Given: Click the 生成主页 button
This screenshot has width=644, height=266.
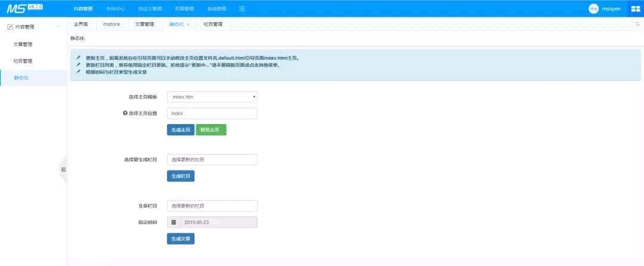Looking at the screenshot, I should 181,129.
